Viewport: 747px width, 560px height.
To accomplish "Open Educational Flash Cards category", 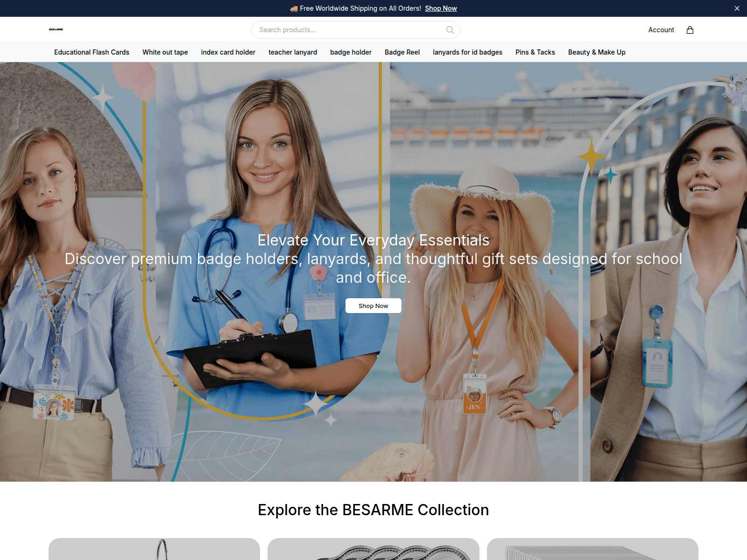I will (x=92, y=52).
